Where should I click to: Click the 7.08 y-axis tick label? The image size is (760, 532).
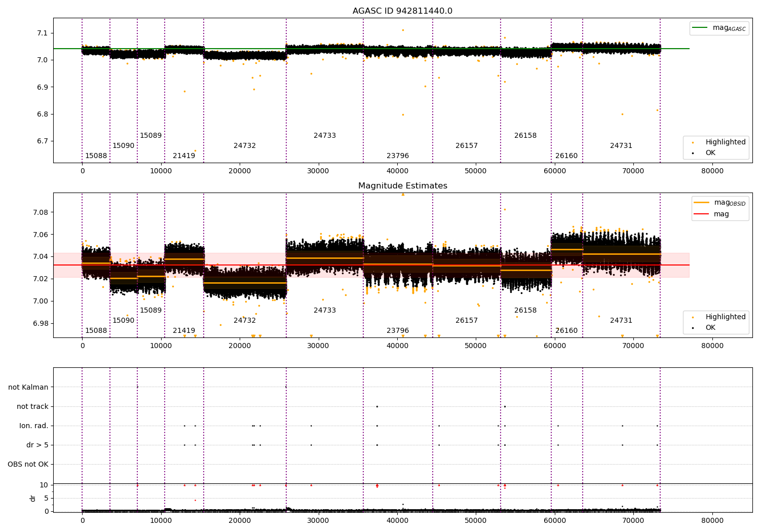pyautogui.click(x=41, y=212)
